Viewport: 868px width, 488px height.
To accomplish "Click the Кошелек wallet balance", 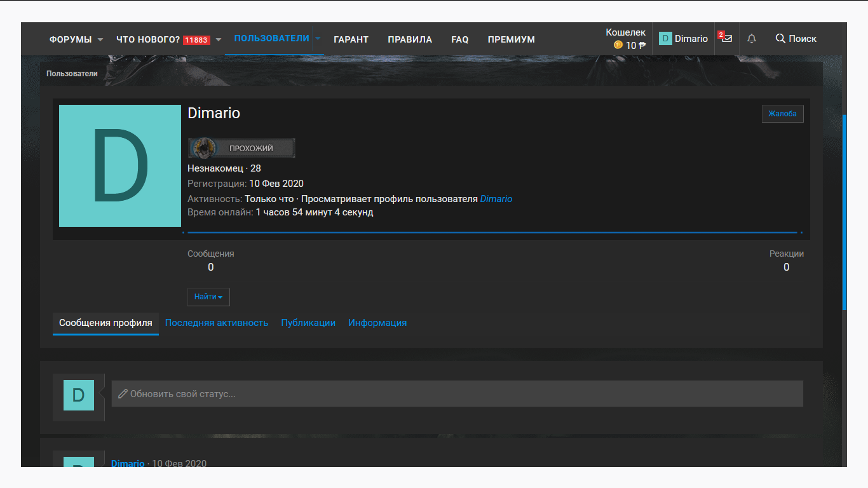I will 625,39.
